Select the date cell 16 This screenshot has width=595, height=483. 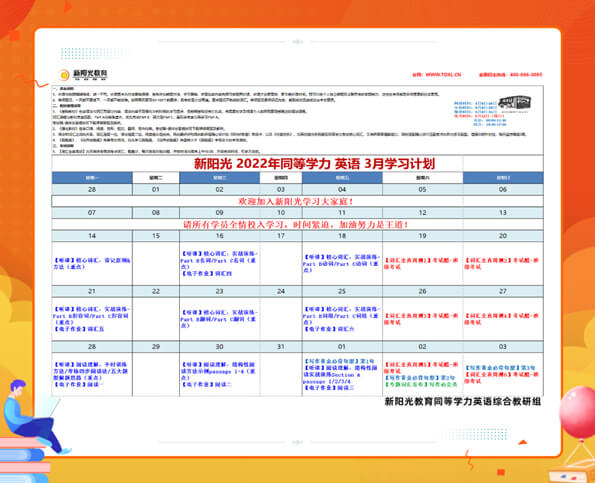(x=219, y=236)
